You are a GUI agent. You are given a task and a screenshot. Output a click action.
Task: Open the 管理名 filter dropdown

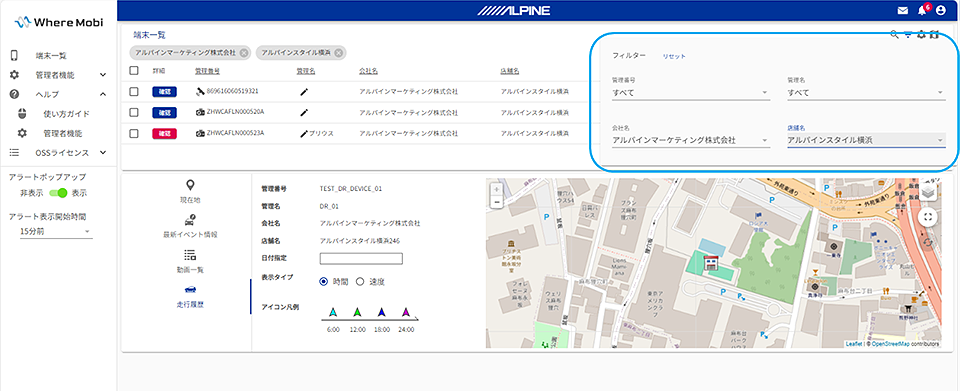[866, 93]
